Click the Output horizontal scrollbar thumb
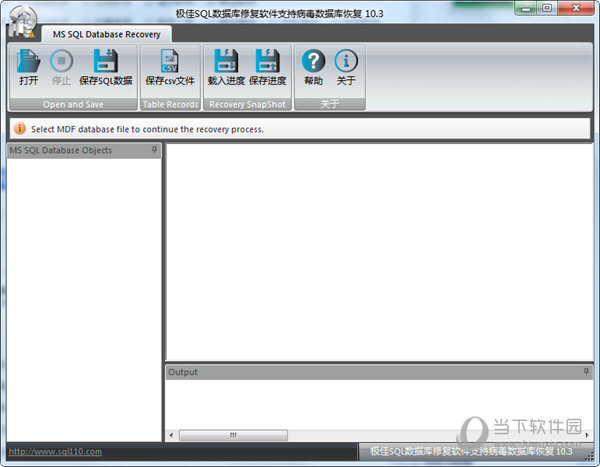The height and width of the screenshot is (467, 600). tap(233, 435)
